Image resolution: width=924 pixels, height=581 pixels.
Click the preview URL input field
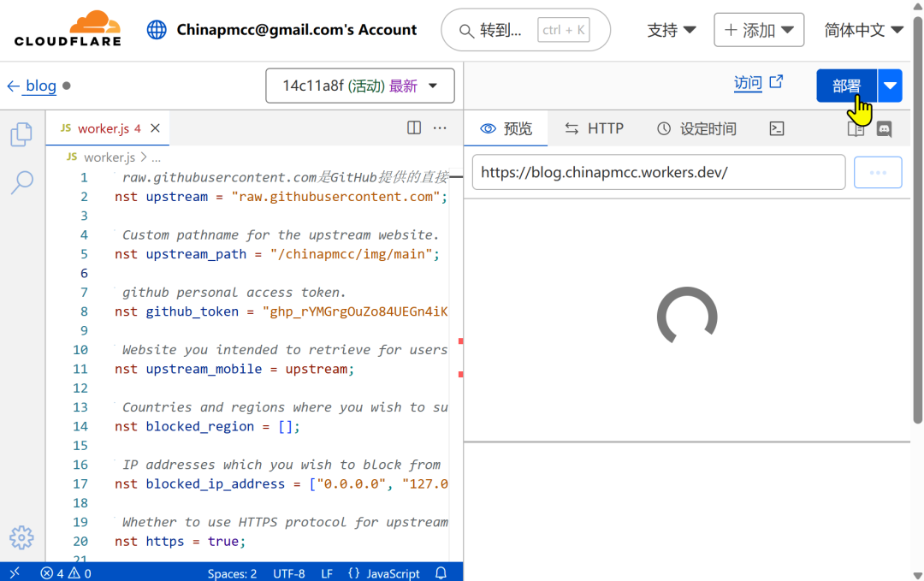click(x=658, y=172)
